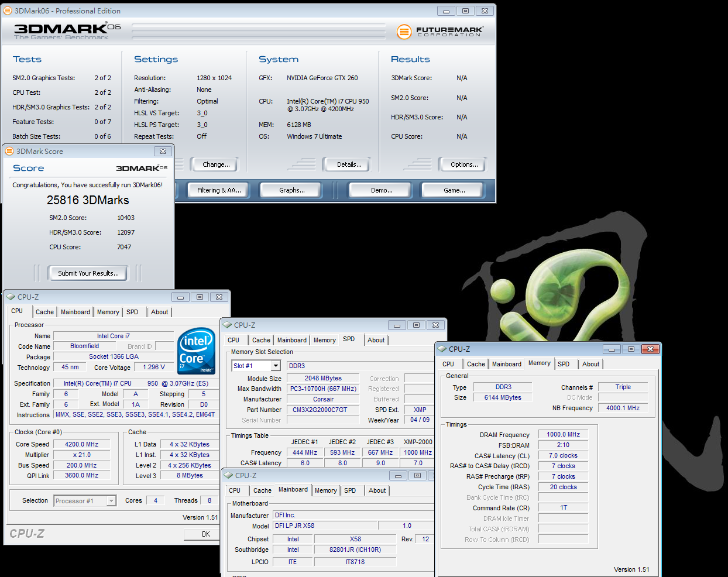728x577 pixels.
Task: Click the Max Bandwidth PC3-10700H value
Action: 323,389
